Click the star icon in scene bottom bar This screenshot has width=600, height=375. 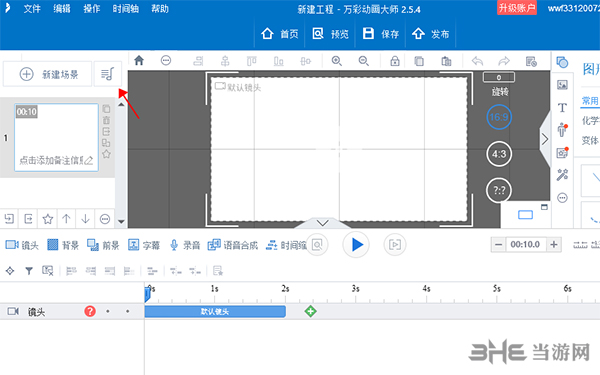[x=47, y=219]
